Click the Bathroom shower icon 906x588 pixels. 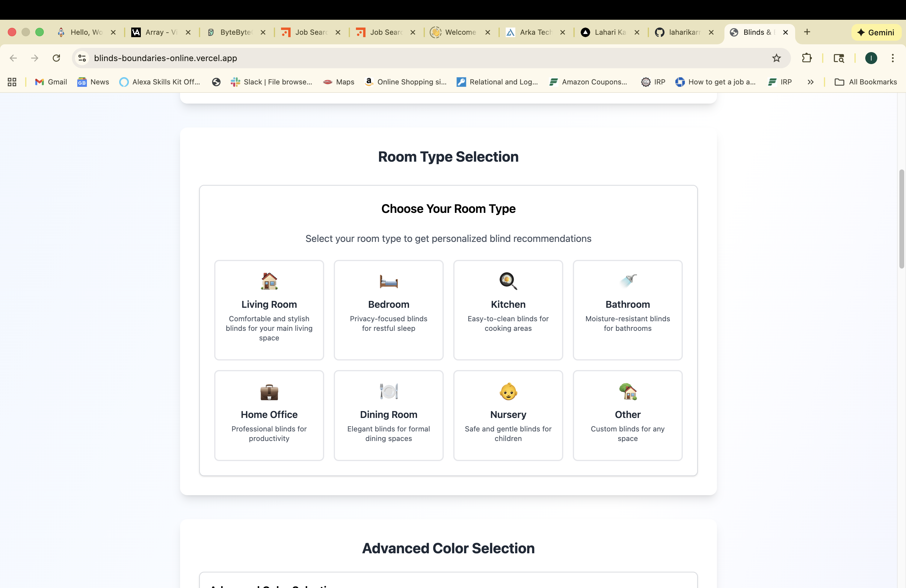click(x=628, y=281)
